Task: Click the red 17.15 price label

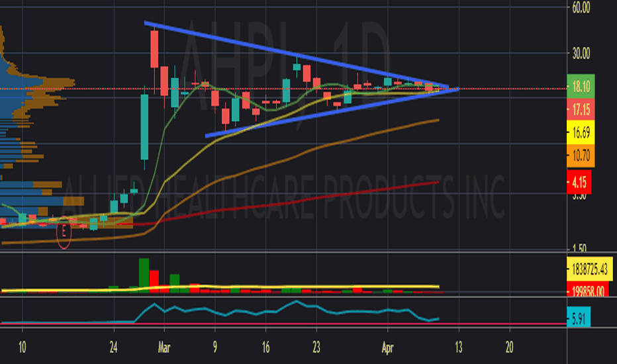Action: pyautogui.click(x=581, y=109)
